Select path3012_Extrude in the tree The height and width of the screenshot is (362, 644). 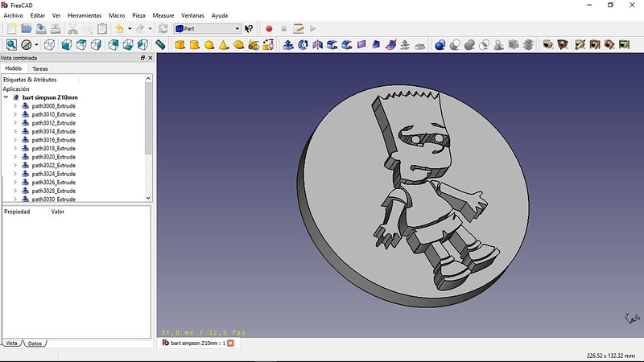point(53,123)
